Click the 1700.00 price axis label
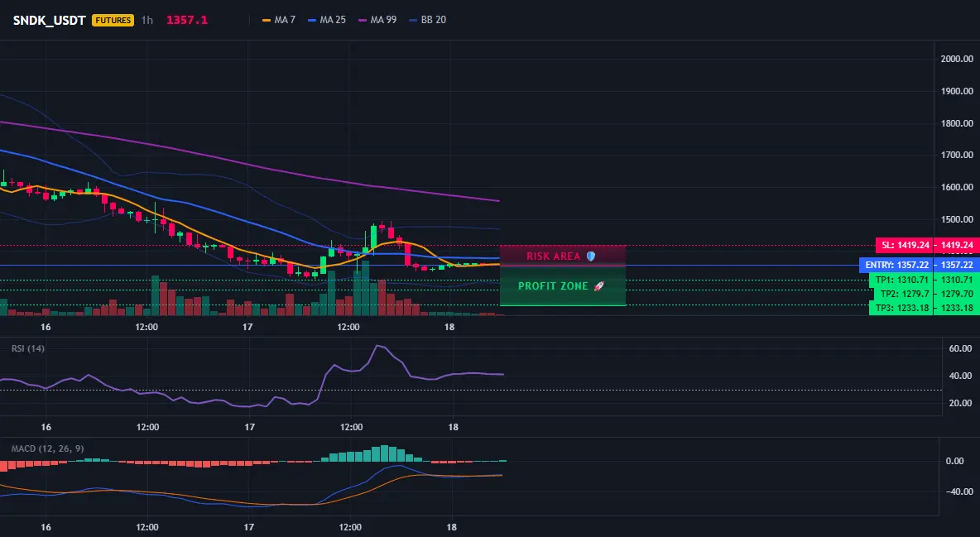980x537 pixels. tap(957, 155)
